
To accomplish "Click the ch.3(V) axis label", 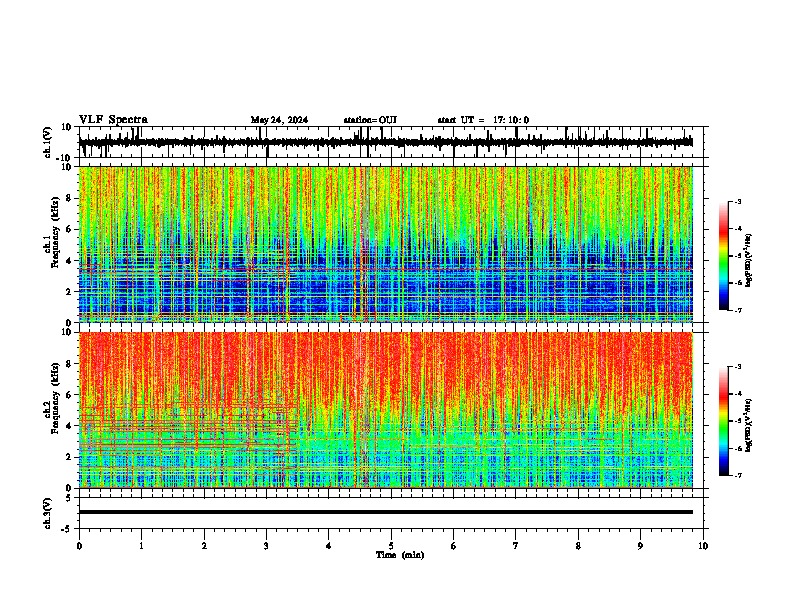I will point(48,513).
